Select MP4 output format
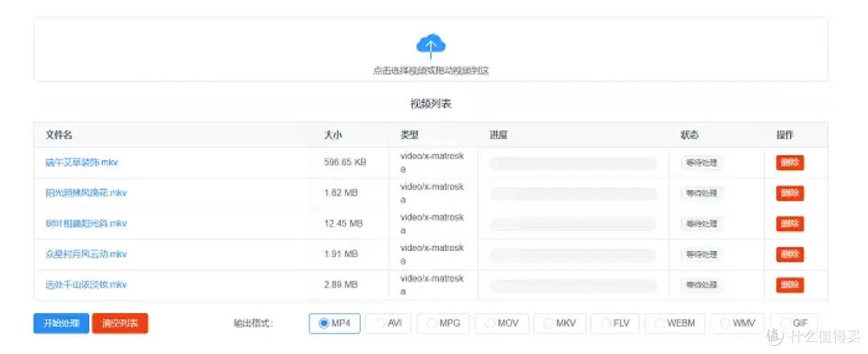 (334, 323)
